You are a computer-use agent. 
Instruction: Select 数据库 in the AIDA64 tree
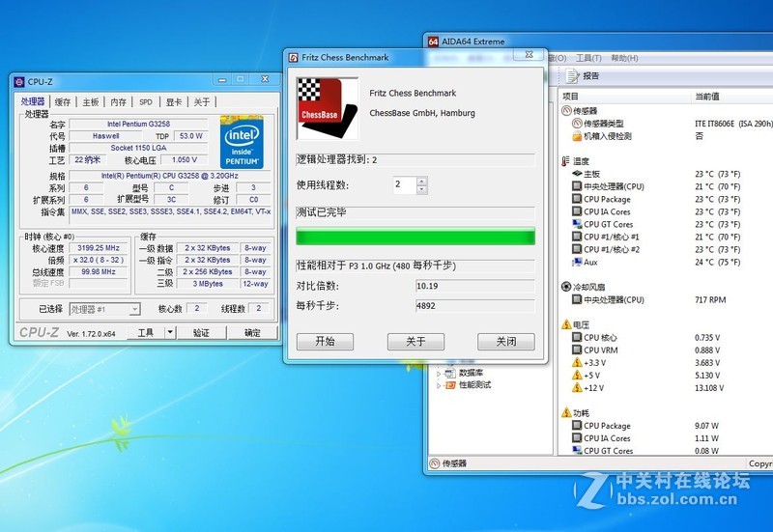coord(472,373)
